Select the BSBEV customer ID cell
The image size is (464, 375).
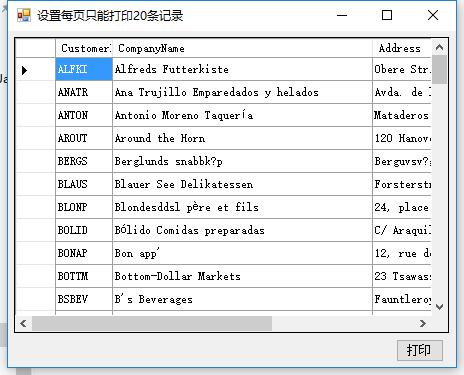click(x=84, y=299)
